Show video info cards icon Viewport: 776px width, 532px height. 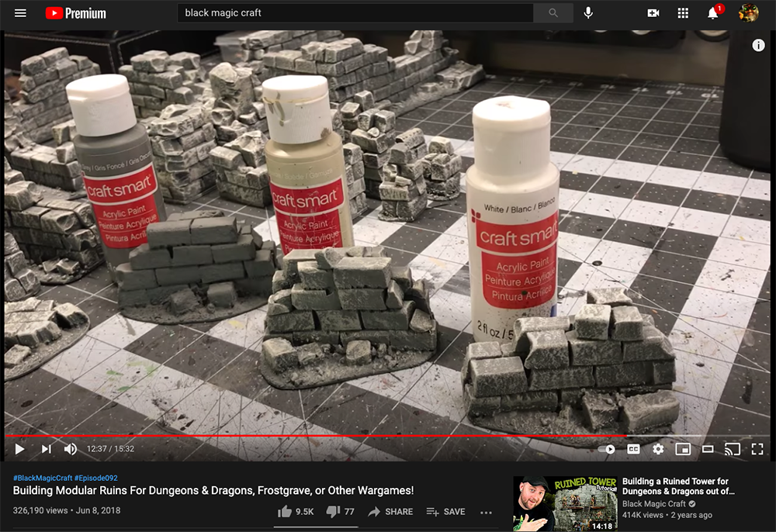pos(758,46)
